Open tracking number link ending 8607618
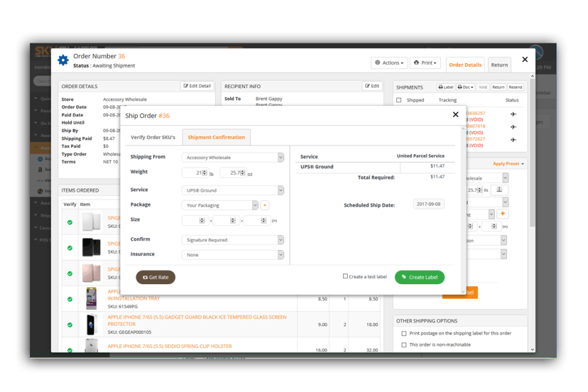The width and height of the screenshot is (588, 392). (x=475, y=126)
